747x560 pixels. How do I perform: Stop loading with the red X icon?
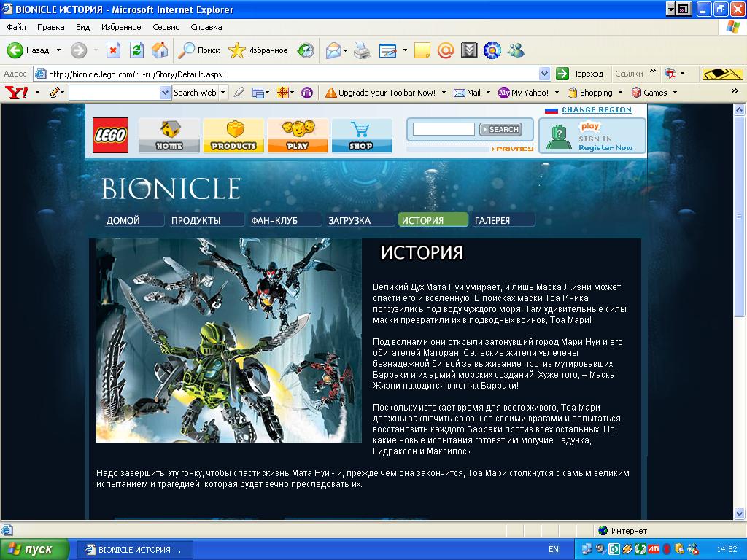click(x=113, y=50)
